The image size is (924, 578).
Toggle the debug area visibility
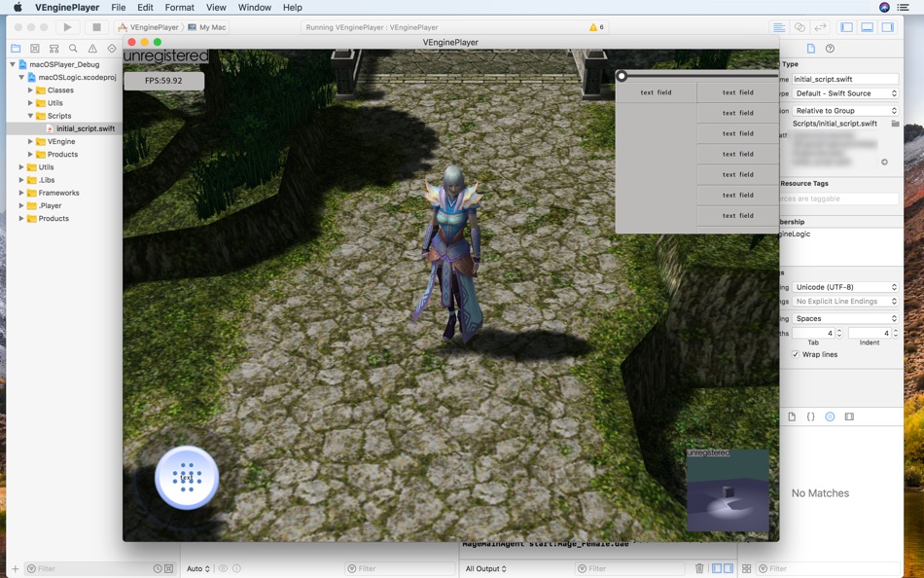(868, 27)
